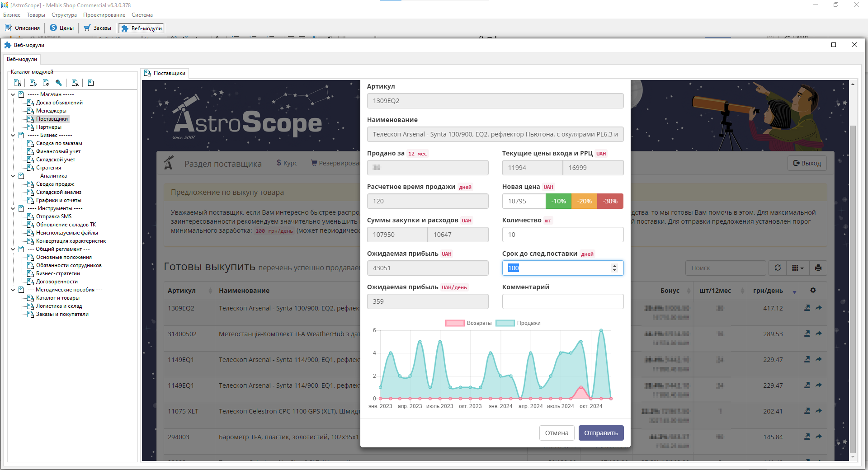Open the Структура menu
Viewport: 868px width, 470px height.
tap(64, 15)
